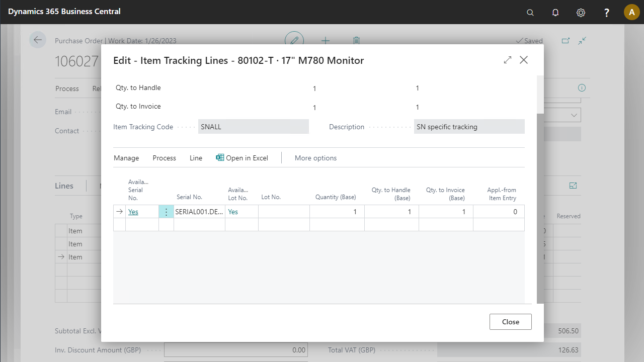This screenshot has width=644, height=362.
Task: Click the row selector arrow of tracking line
Action: [119, 212]
